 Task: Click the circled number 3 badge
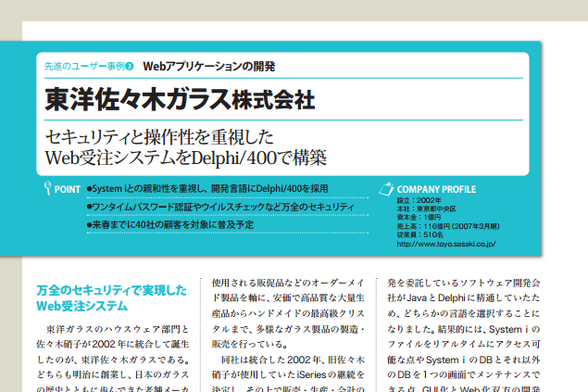coord(130,66)
